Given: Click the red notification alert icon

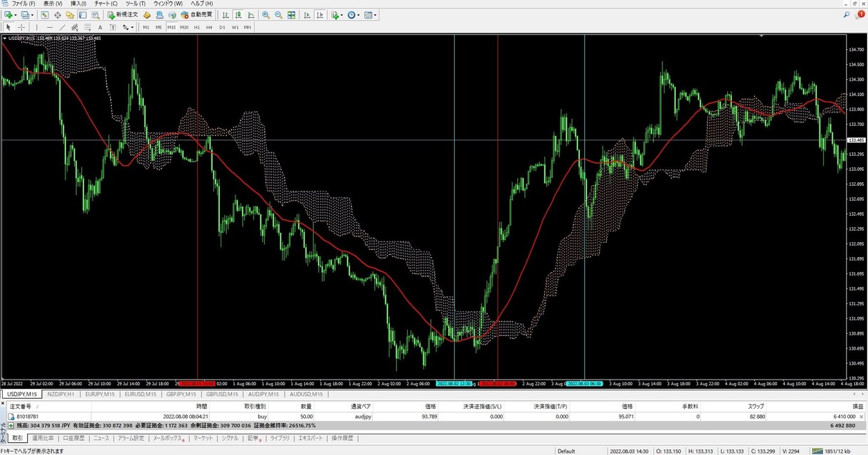Looking at the screenshot, I should [860, 14].
